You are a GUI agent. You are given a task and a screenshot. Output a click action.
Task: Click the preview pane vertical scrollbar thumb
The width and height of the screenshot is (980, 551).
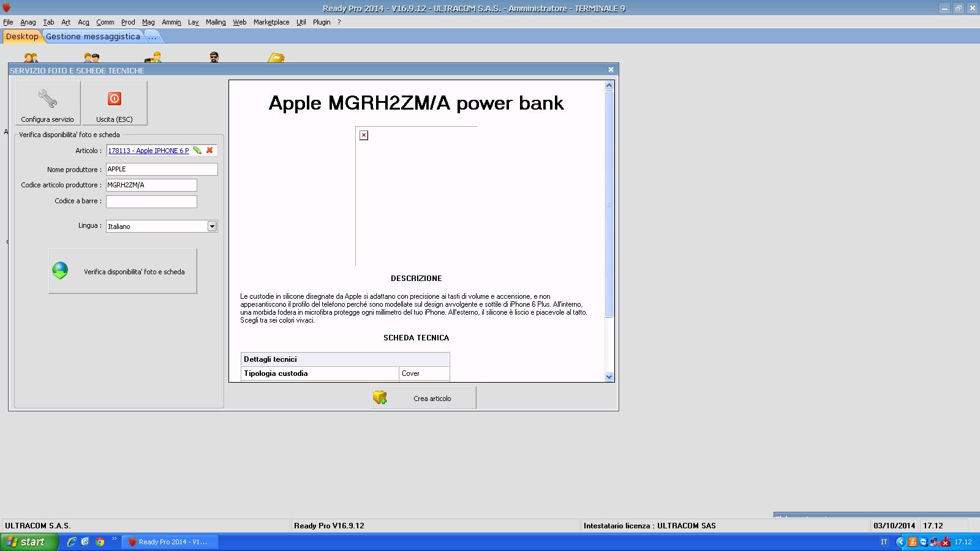coord(609,204)
